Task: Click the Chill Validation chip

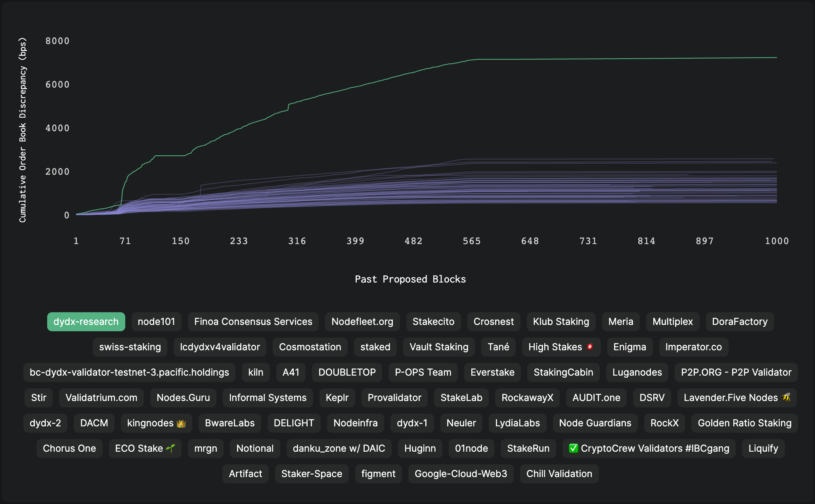Action: point(559,473)
